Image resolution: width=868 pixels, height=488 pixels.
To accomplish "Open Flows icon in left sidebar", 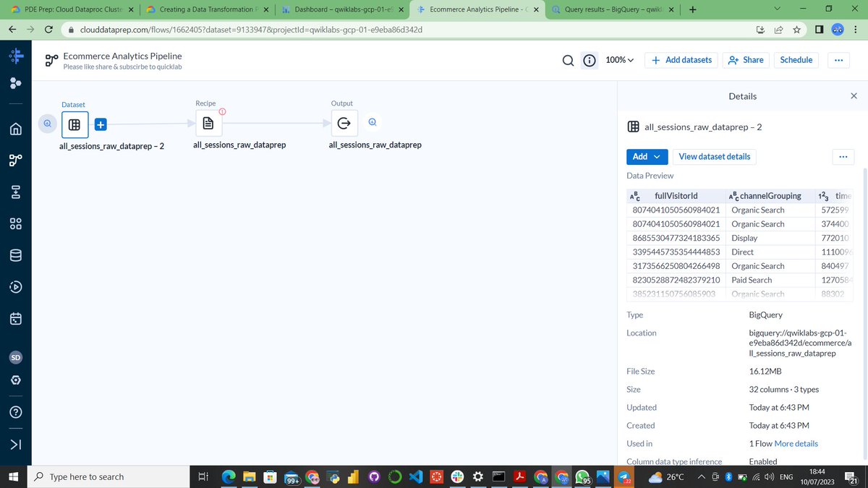I will click(x=16, y=160).
